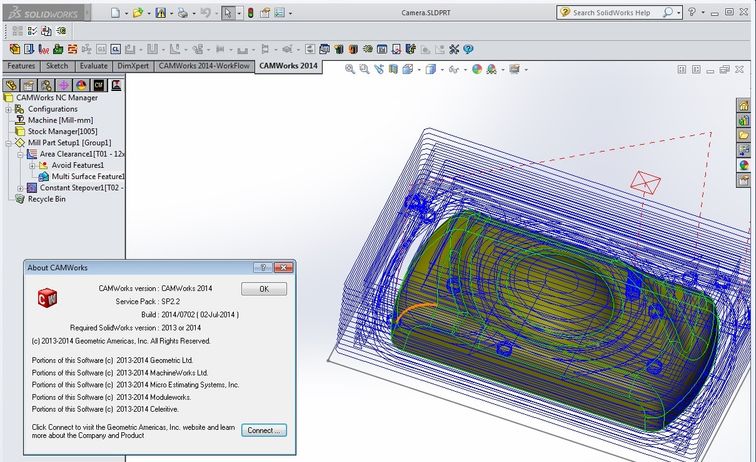Screen dimensions: 756x462
Task: Click the Appearances color ball in the task pane
Action: [x=743, y=165]
